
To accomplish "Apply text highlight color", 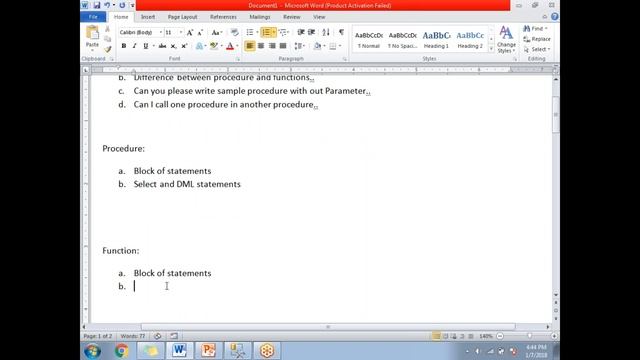I will (x=214, y=46).
